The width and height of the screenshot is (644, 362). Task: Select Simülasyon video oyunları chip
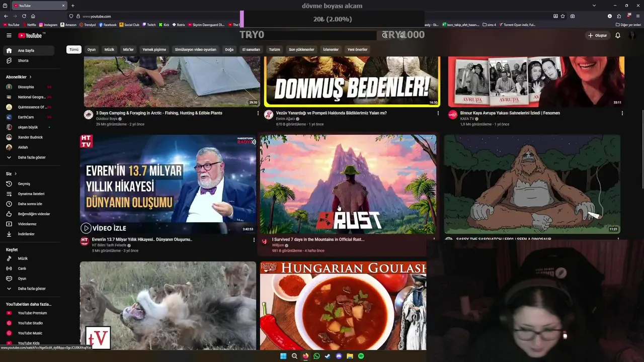click(195, 50)
